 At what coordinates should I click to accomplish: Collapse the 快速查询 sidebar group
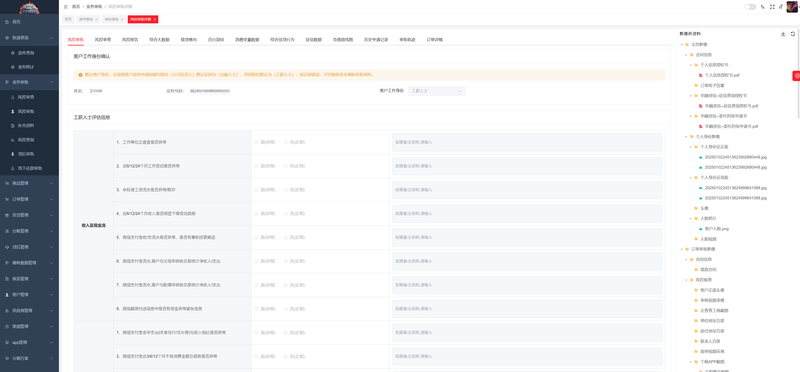[x=52, y=38]
